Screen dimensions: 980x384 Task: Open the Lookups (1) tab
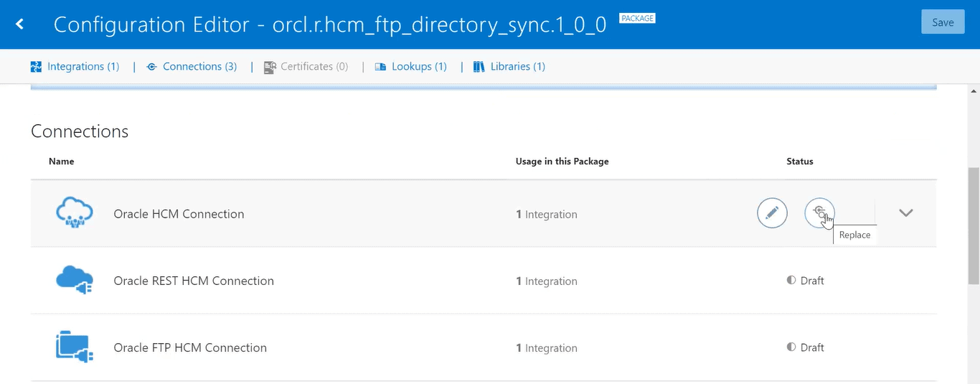point(419,67)
